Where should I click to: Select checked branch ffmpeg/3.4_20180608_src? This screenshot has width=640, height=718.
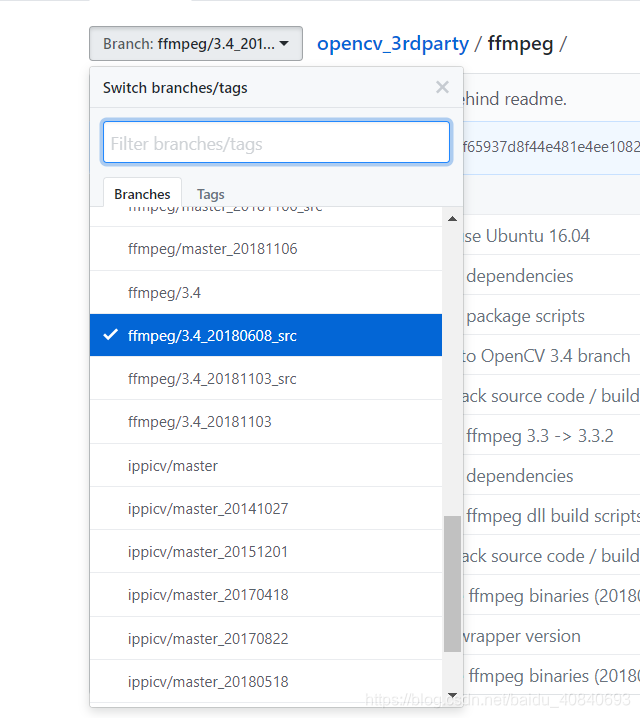(x=266, y=335)
